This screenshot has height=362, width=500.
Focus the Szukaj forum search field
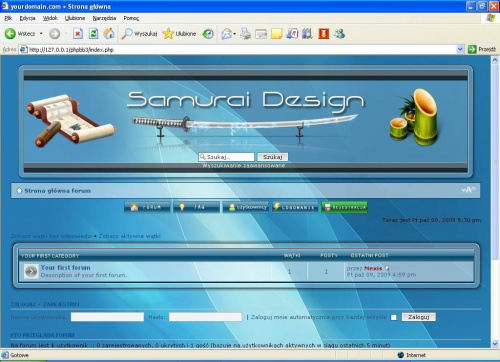coord(226,157)
